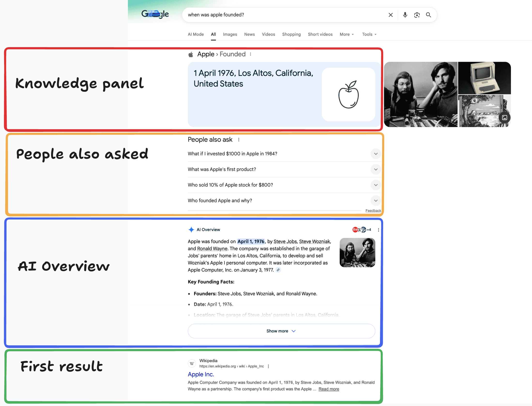
Task: Switch to the News tab
Action: point(249,34)
